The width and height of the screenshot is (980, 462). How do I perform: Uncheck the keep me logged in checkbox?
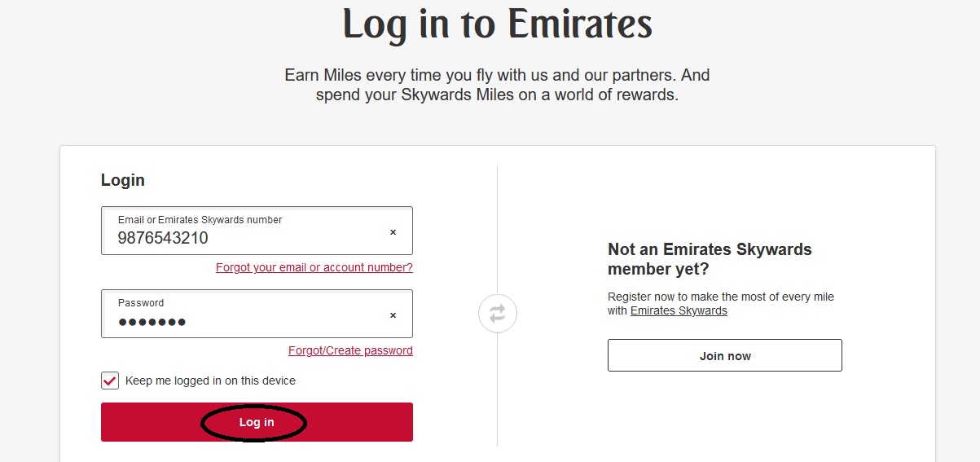110,381
